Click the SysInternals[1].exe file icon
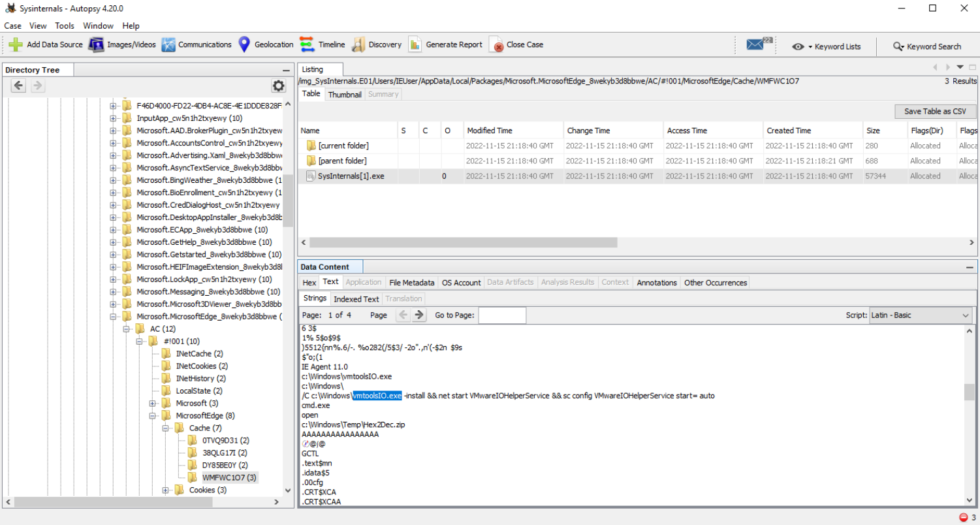The height and width of the screenshot is (525, 980). (x=311, y=176)
